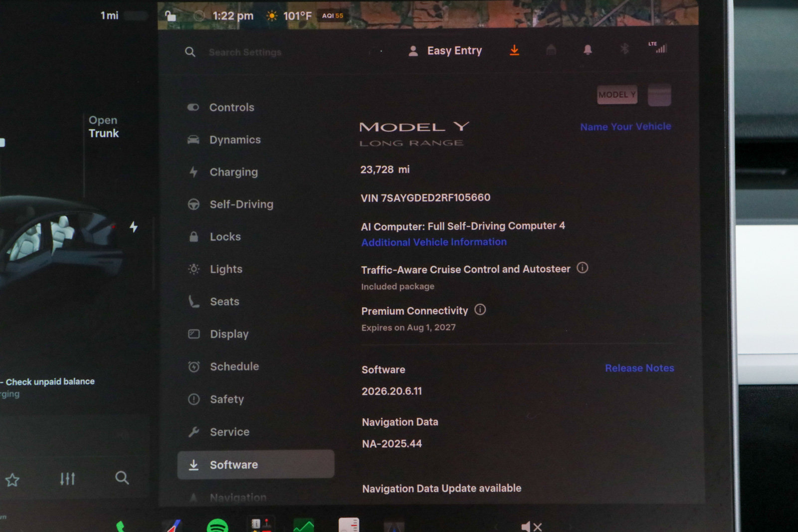Open the Spotify app in the dock
The image size is (798, 532).
pyautogui.click(x=217, y=526)
